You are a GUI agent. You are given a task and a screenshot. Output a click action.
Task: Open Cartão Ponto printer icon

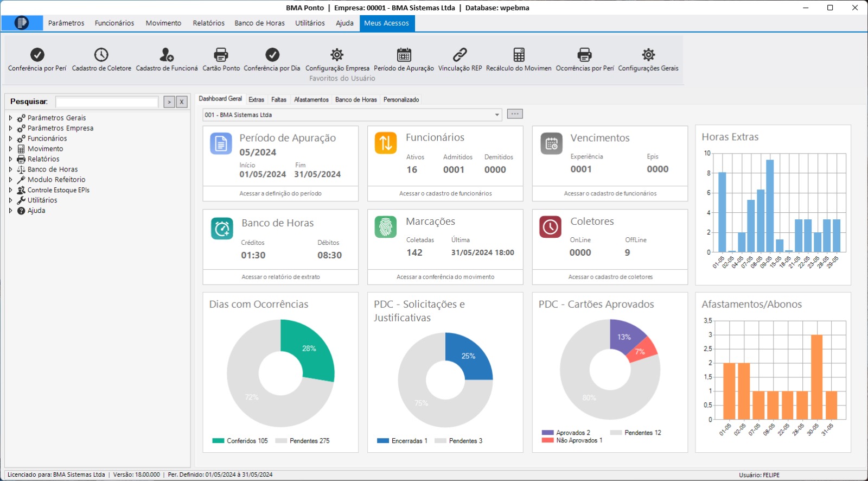221,55
